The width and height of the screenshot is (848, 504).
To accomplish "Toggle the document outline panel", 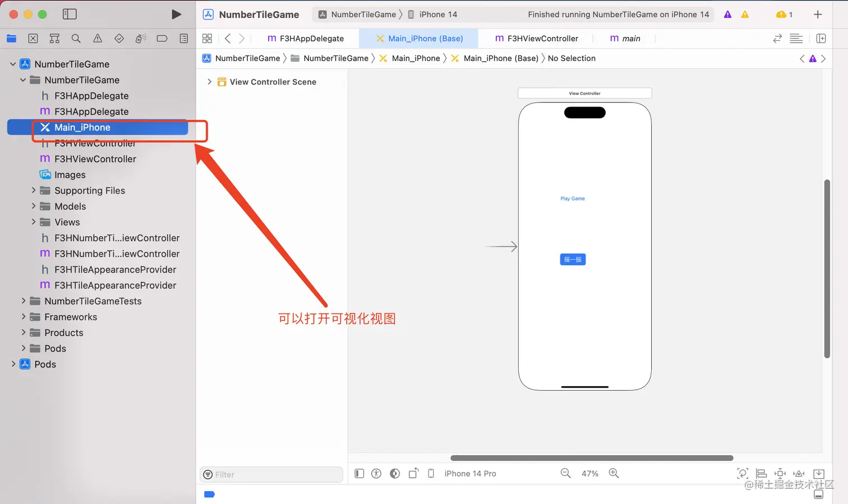I will (360, 473).
